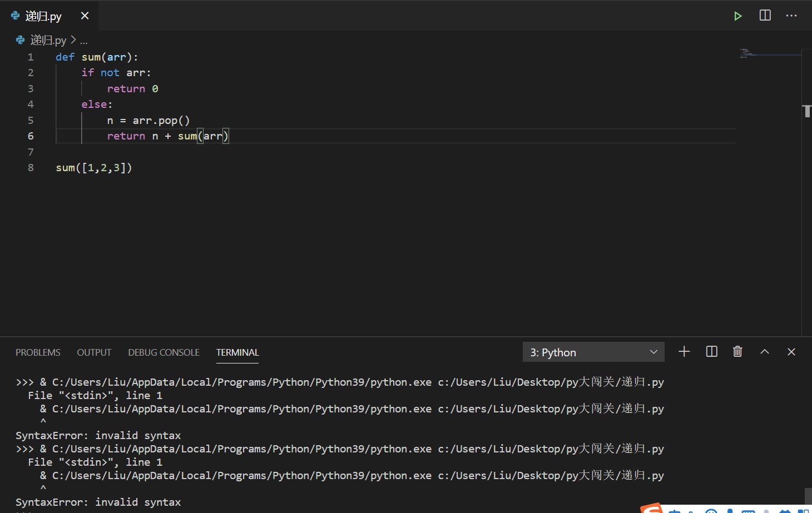
Task: Click the 'else:' keyword line
Action: point(97,104)
